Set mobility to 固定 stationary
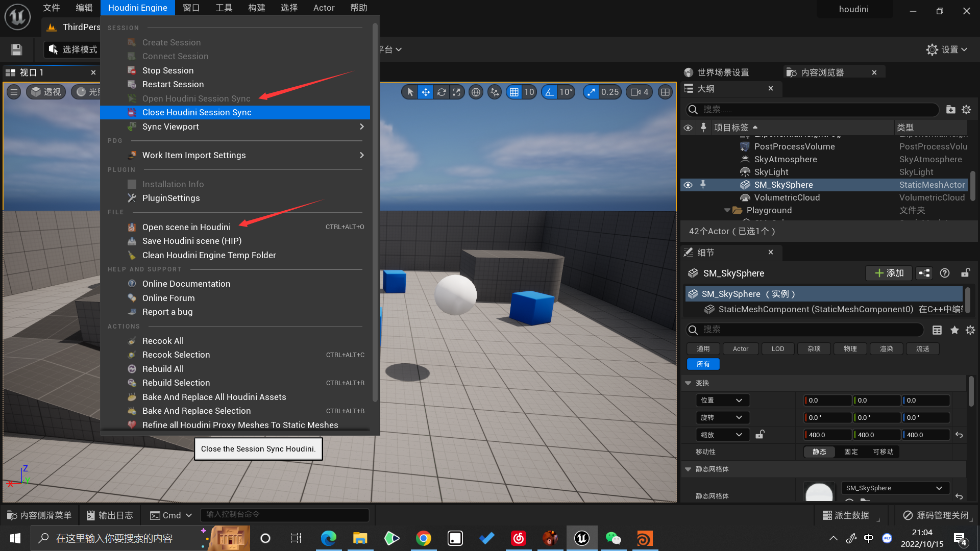980x551 pixels. 851,452
